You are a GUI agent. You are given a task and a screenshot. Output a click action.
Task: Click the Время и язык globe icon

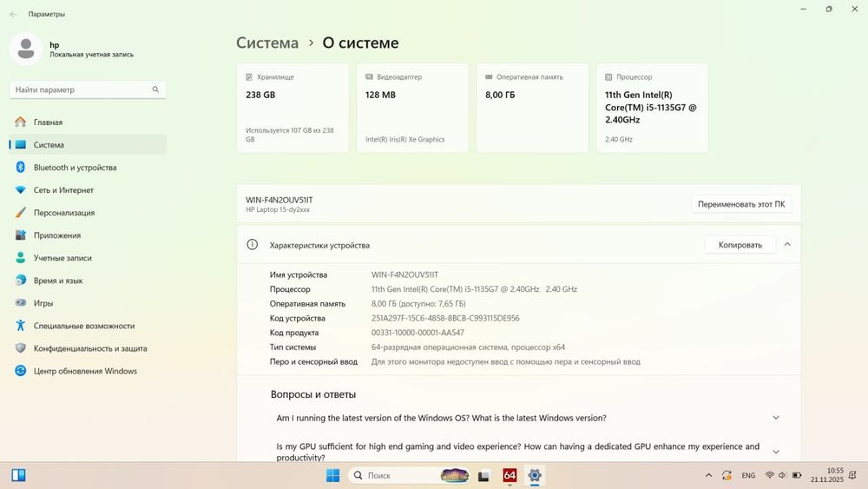click(21, 281)
